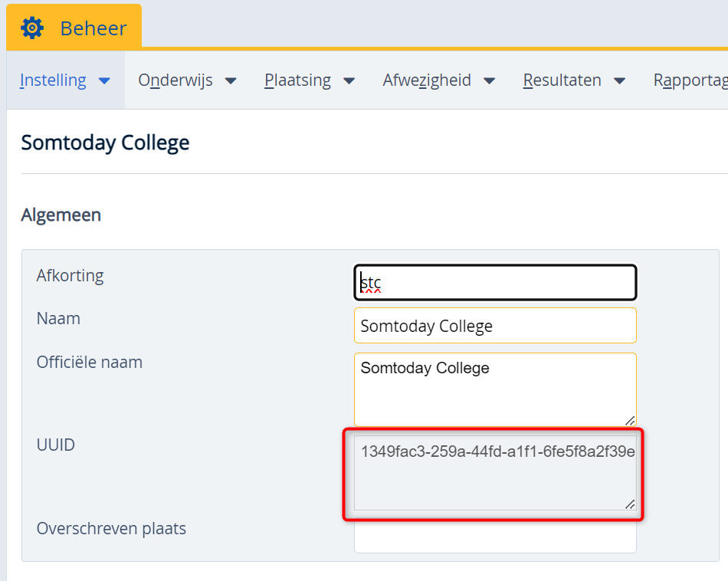Open the Onderwijs menu
728x581 pixels.
point(175,80)
